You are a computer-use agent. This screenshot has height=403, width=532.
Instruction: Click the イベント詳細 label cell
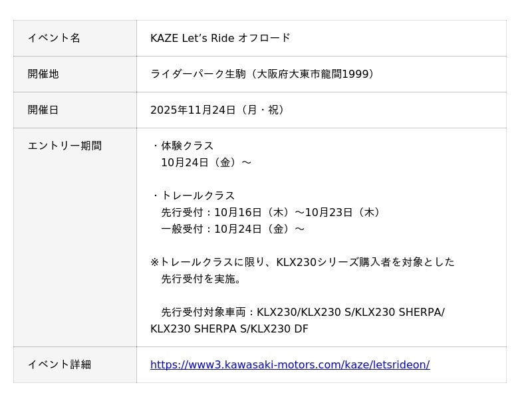[59, 364]
